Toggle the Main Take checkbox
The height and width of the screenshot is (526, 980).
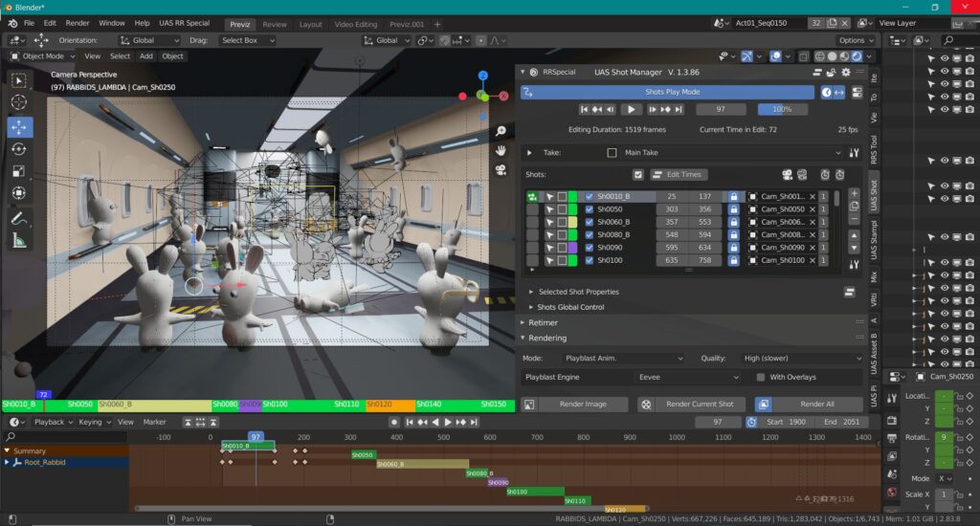tap(612, 153)
